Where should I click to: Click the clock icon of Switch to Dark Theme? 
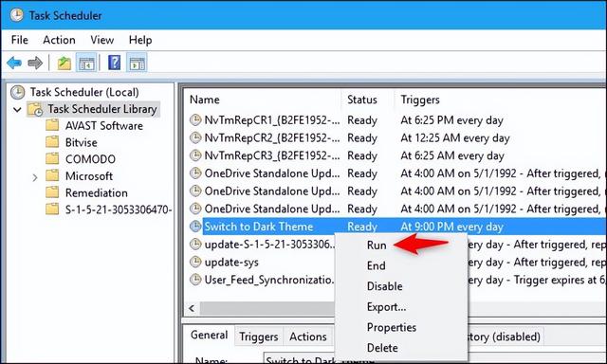pyautogui.click(x=195, y=227)
